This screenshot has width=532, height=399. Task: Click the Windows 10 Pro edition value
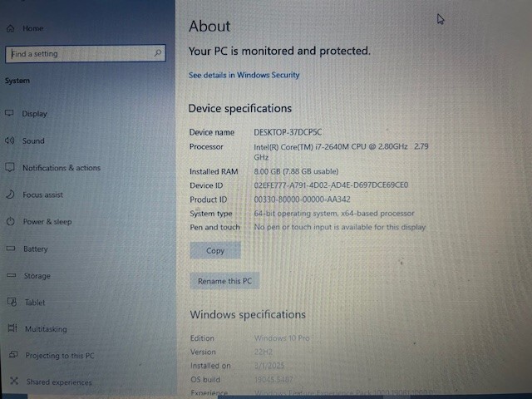pyautogui.click(x=282, y=338)
